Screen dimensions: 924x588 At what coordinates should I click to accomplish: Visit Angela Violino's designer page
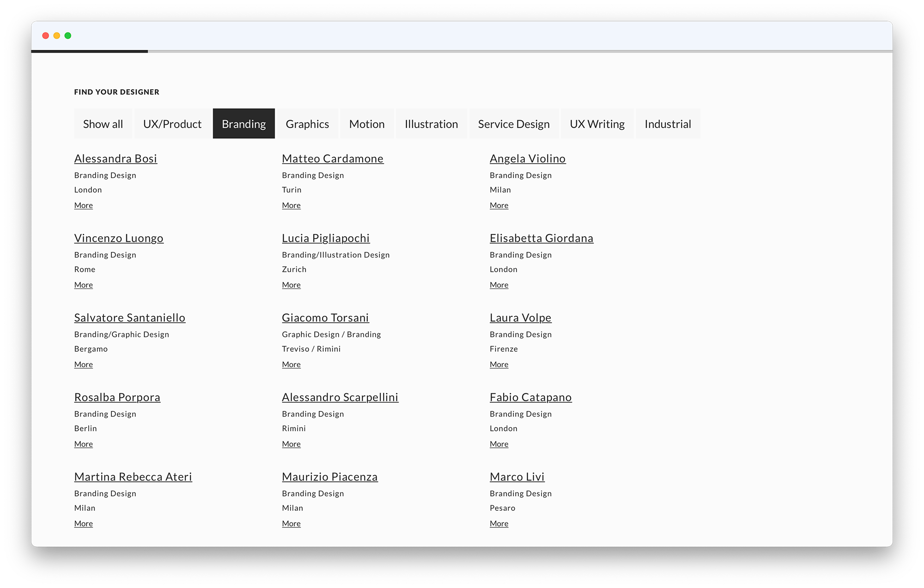click(528, 159)
